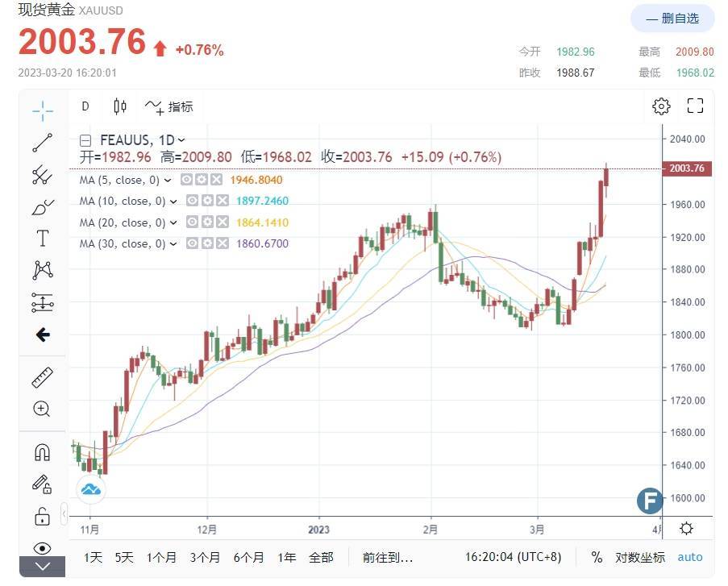The image size is (728, 586).
Task: Select the trend line drawing tool
Action: click(x=42, y=143)
